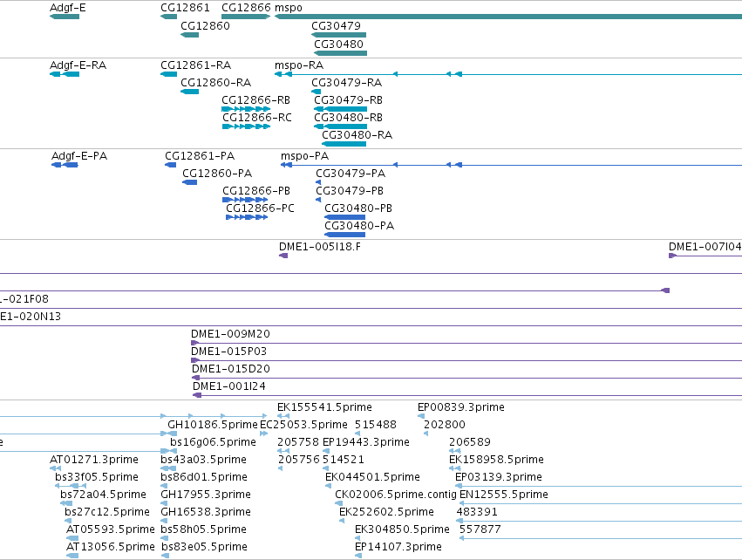Click the CG30480-PB protein label
Image resolution: width=742 pixels, height=560 pixels.
[358, 208]
